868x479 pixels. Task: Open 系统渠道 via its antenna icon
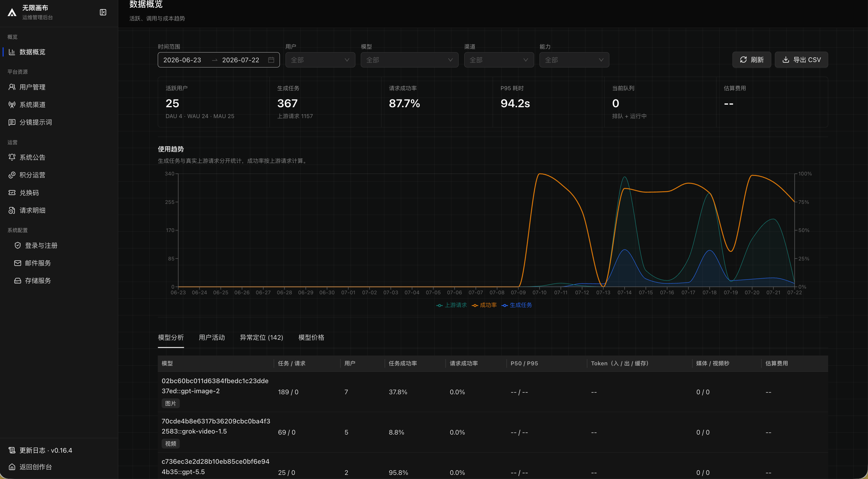(12, 105)
